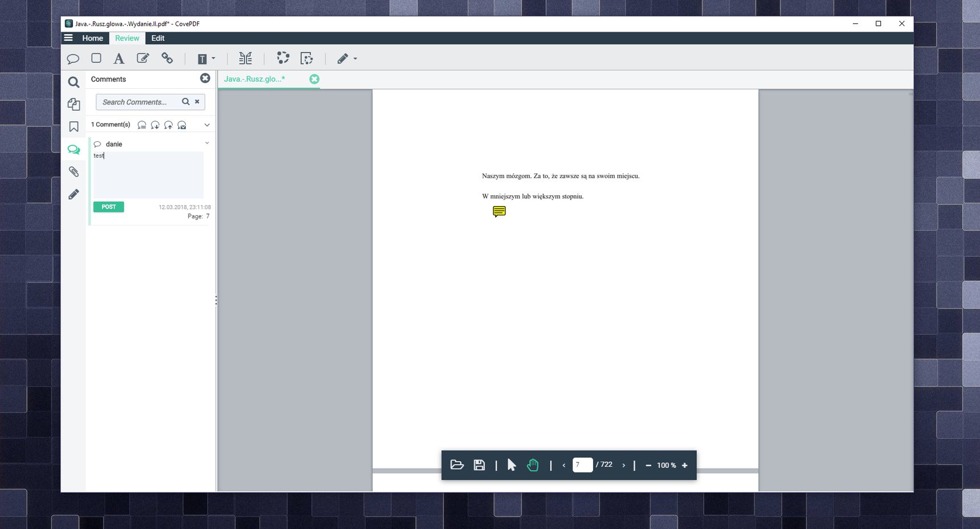The width and height of the screenshot is (980, 529).
Task: Select the chain link tool
Action: (167, 58)
